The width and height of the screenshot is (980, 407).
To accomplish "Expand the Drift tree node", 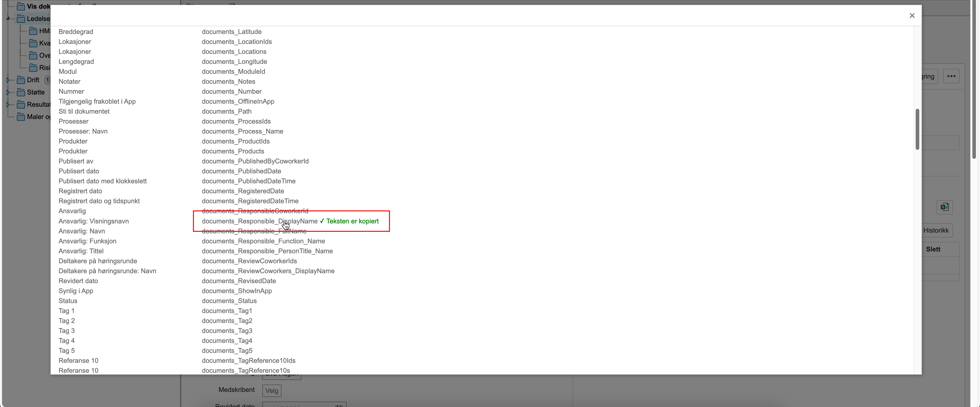I will tap(8, 80).
